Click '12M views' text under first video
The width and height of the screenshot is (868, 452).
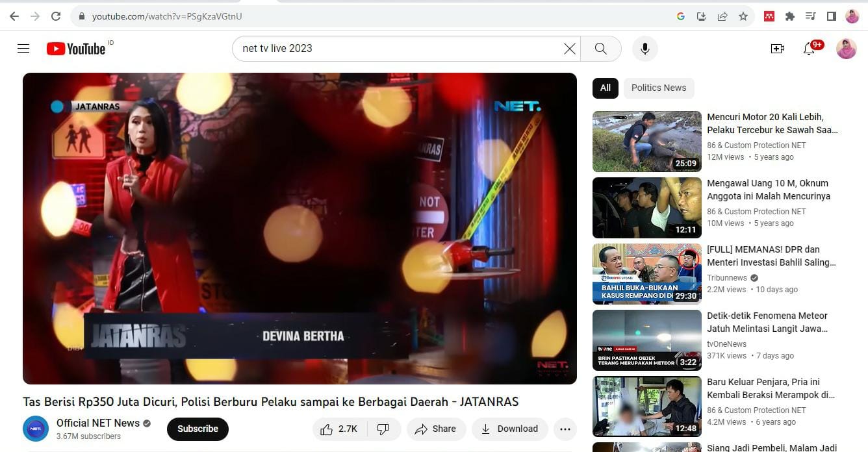(x=726, y=157)
